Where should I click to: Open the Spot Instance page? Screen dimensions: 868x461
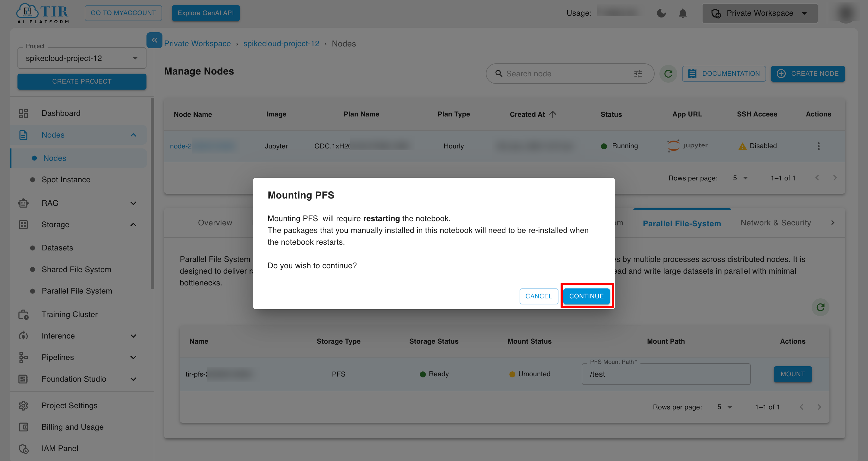pos(66,179)
